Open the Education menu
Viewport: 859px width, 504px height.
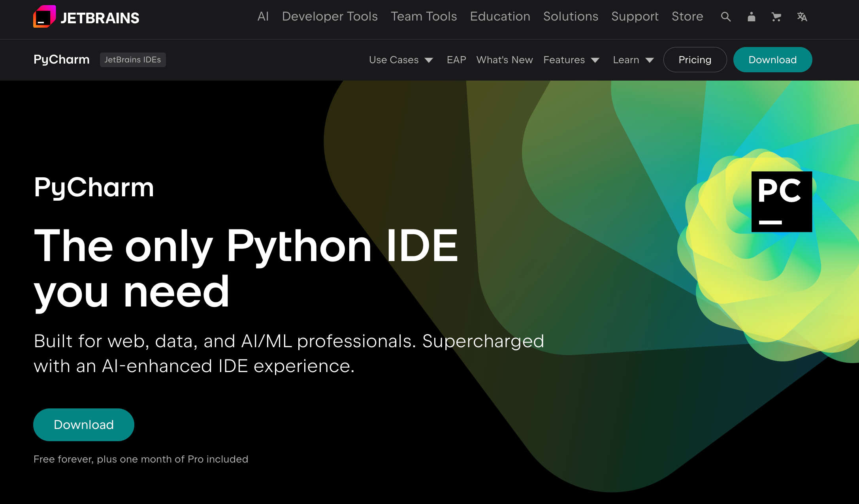pos(500,17)
